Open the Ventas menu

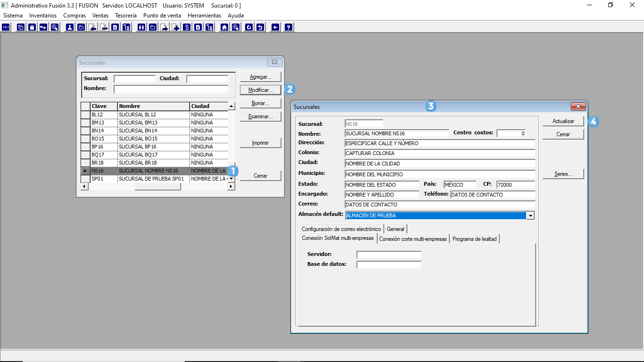[100, 16]
